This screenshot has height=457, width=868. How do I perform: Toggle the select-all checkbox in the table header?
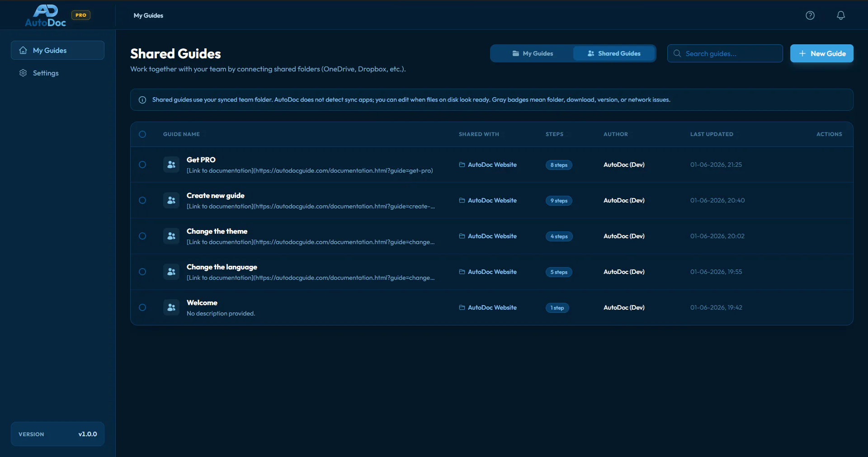(x=142, y=134)
